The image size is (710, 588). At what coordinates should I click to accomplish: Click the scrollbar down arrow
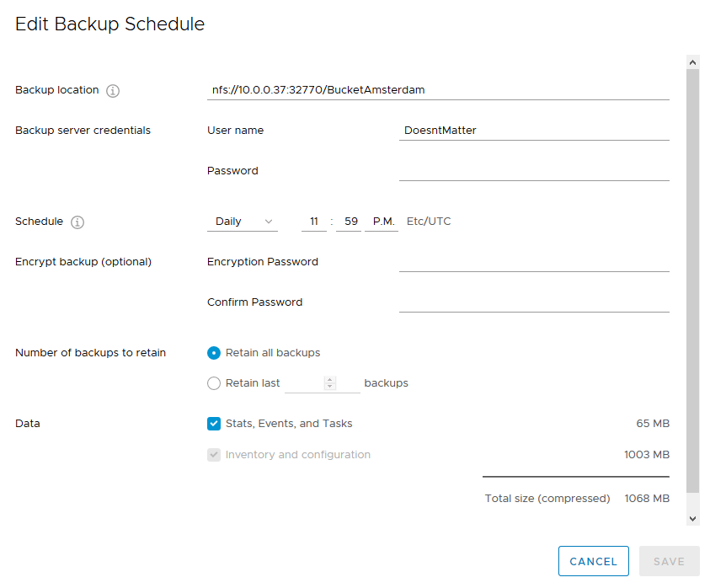tap(692, 518)
